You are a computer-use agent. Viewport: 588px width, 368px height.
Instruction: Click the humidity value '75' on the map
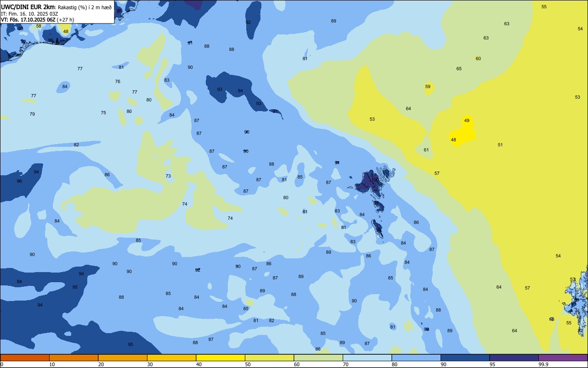tap(103, 113)
